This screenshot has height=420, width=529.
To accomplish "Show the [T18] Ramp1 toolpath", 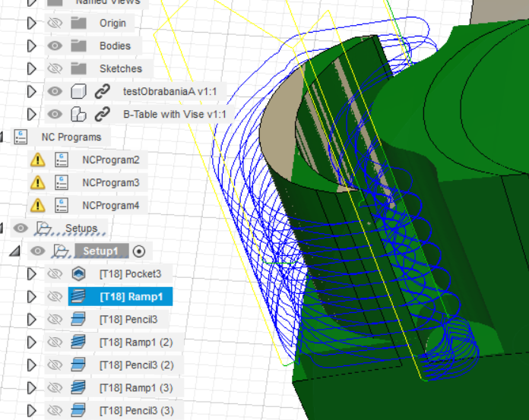I will point(55,297).
